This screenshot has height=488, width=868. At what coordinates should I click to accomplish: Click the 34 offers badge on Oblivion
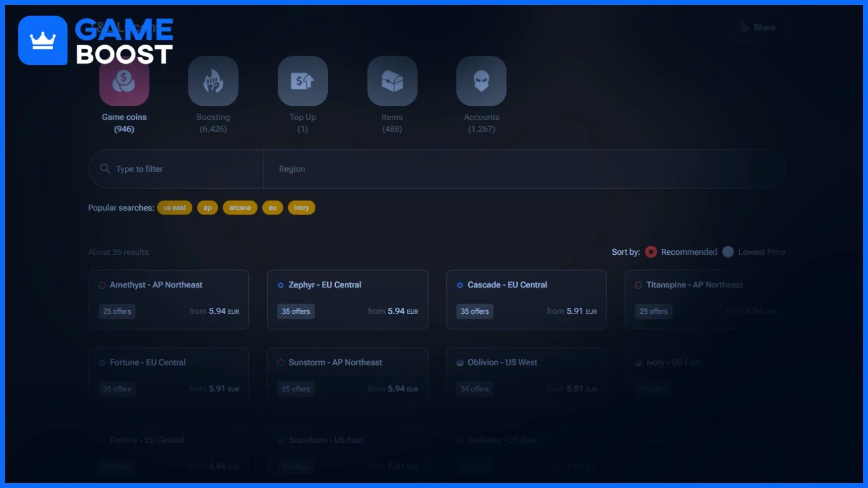pyautogui.click(x=475, y=389)
